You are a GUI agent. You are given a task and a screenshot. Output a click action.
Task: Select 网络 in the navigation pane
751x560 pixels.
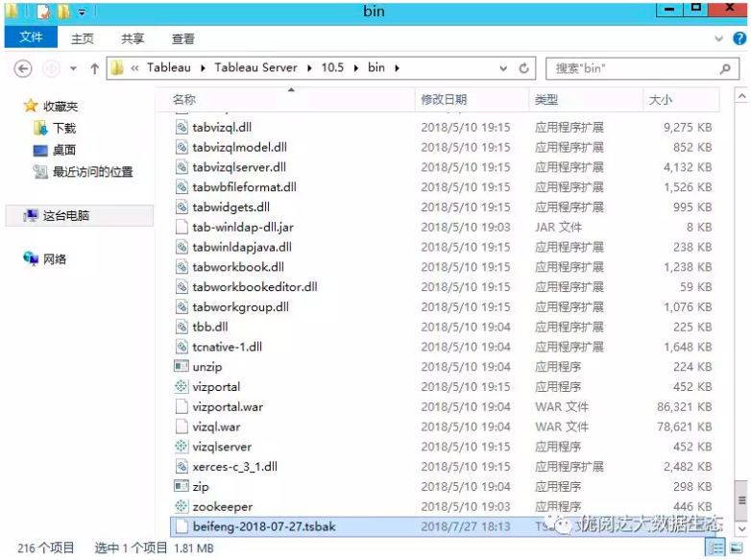pos(55,259)
